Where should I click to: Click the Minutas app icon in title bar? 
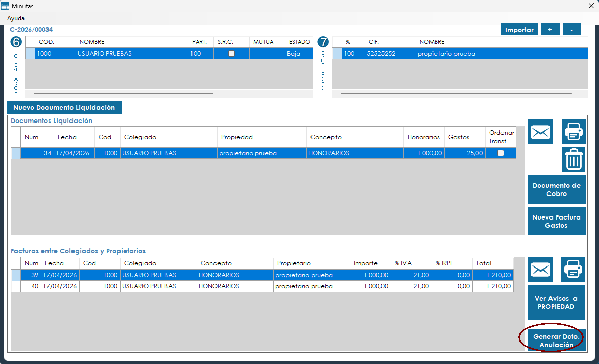tap(5, 6)
